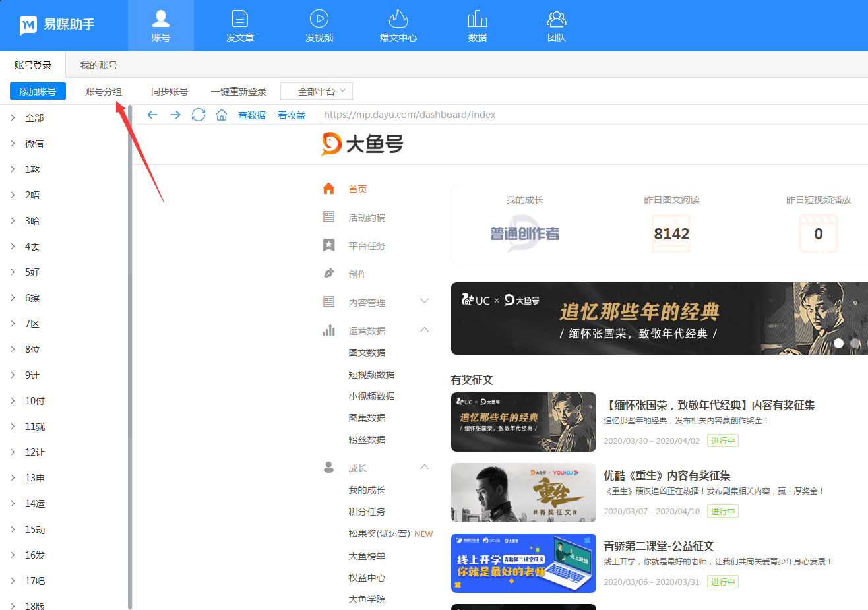The height and width of the screenshot is (610, 868).
Task: Click the 易媒助手 logo
Action: pos(57,25)
